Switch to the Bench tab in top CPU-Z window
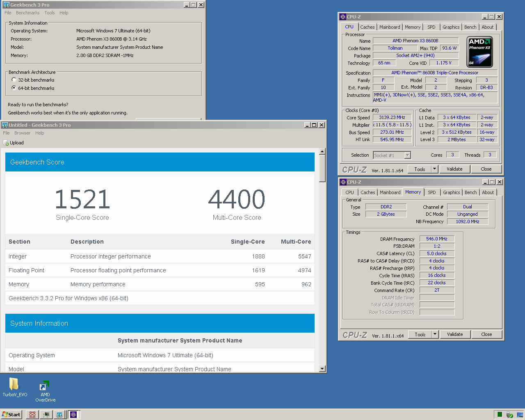 470,27
